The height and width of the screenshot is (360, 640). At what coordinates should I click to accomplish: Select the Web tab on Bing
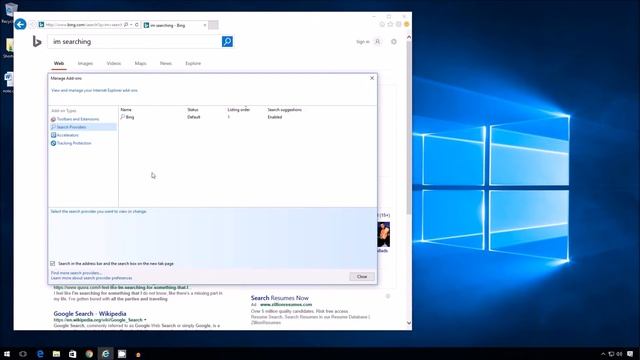(x=59, y=63)
